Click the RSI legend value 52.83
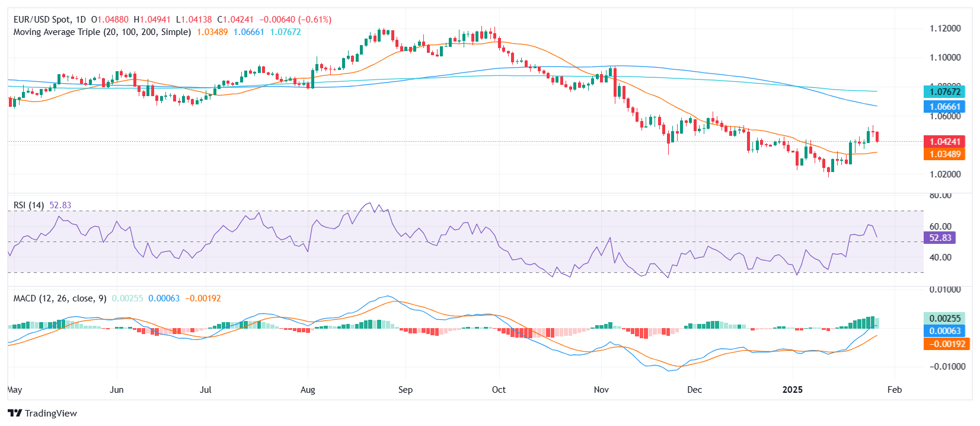Screen dimensions: 980x426 click(x=60, y=205)
